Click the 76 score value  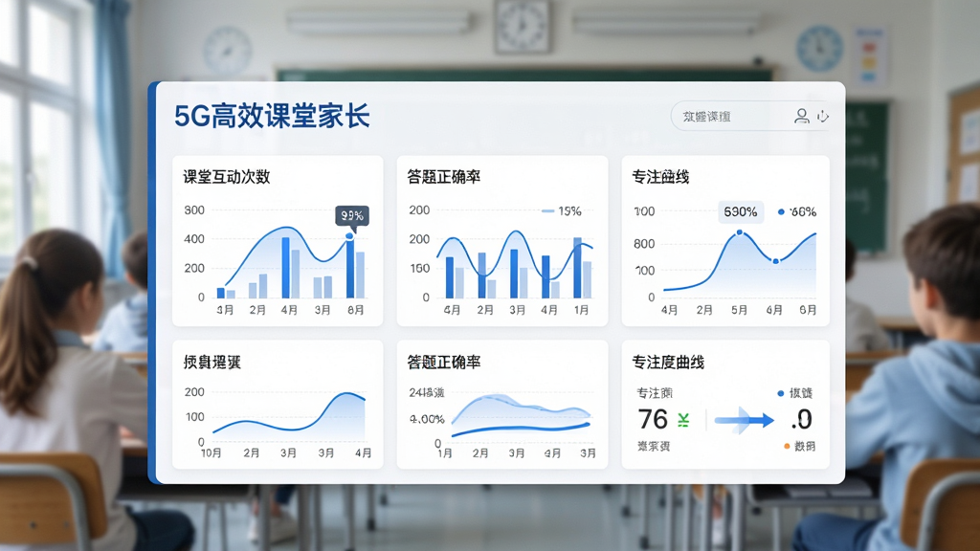click(653, 419)
